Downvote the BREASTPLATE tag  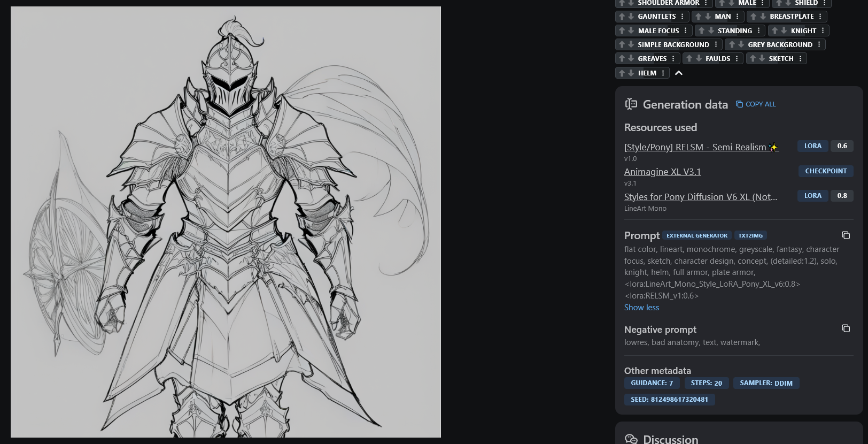pyautogui.click(x=763, y=17)
